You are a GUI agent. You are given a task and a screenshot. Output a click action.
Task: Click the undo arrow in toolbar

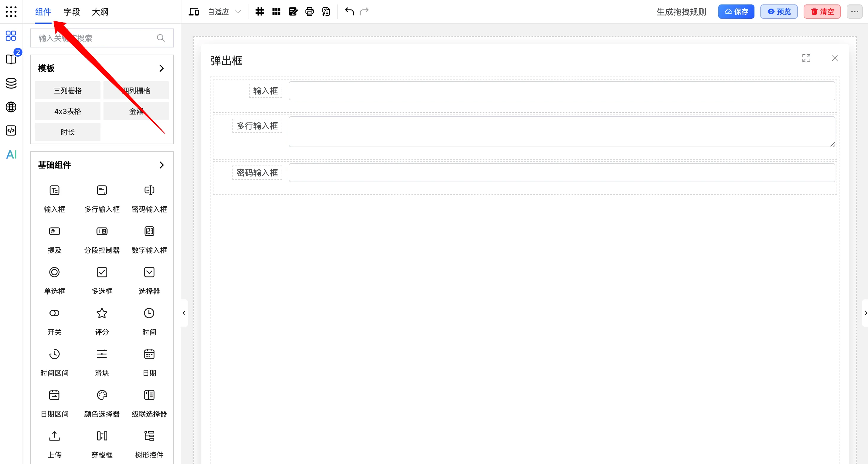tap(349, 11)
